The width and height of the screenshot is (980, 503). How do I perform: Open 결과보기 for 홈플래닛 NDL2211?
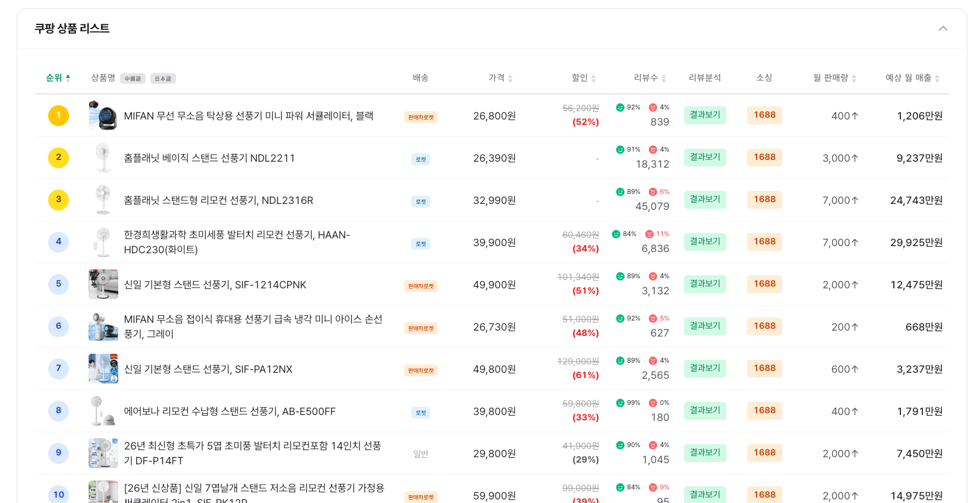coord(705,157)
